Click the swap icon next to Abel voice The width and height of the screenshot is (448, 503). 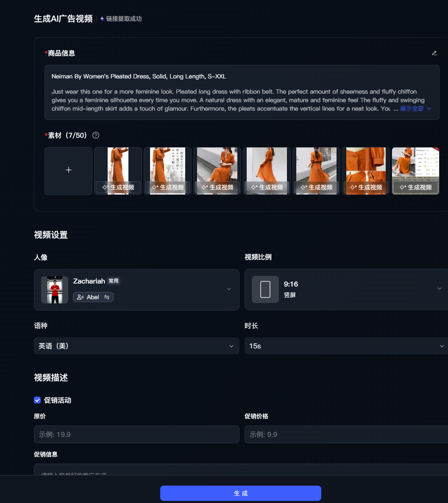point(107,297)
